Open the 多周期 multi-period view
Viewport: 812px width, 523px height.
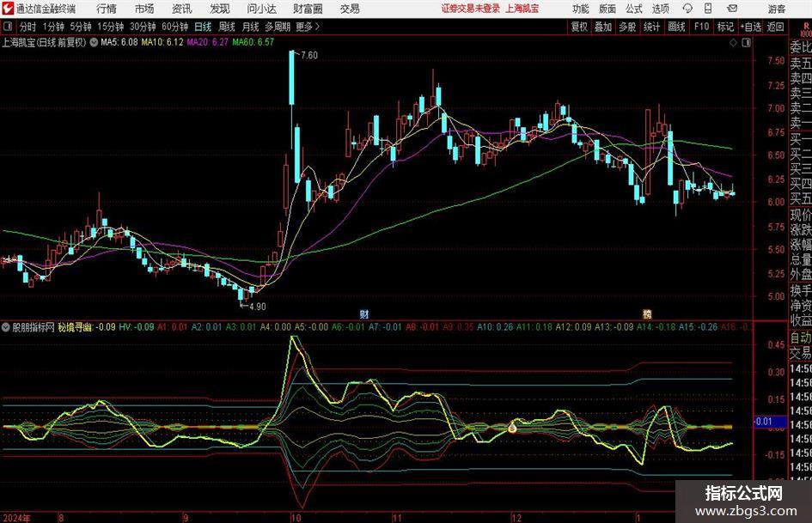278,27
